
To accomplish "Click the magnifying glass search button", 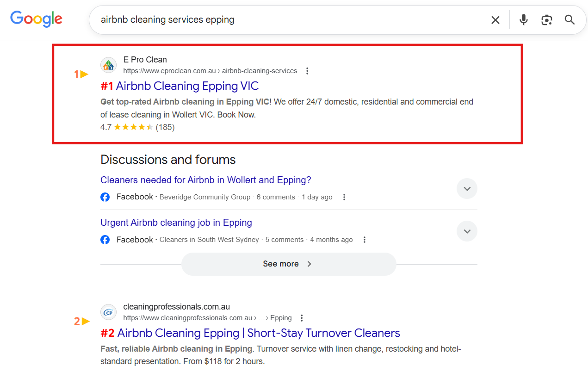I will pyautogui.click(x=569, y=20).
